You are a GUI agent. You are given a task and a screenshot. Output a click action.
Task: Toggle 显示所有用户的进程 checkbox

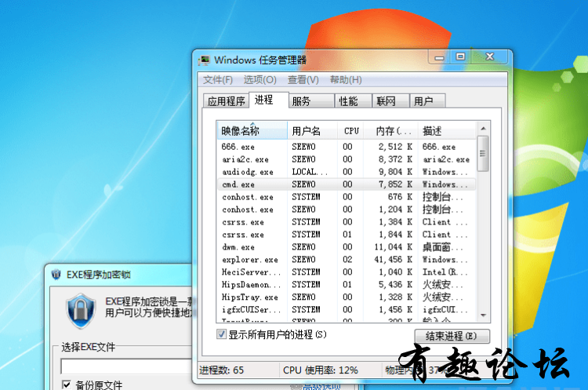[221, 334]
